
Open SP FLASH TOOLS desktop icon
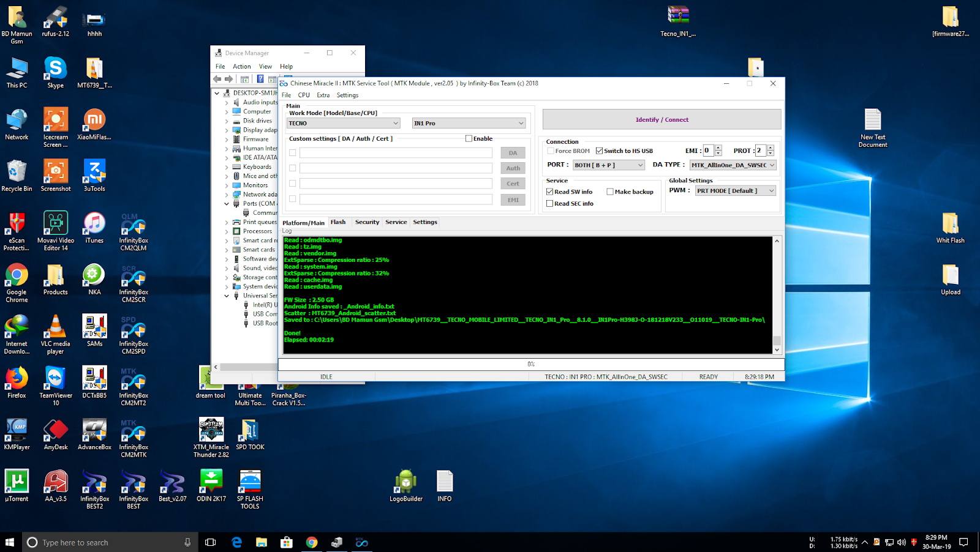point(250,490)
